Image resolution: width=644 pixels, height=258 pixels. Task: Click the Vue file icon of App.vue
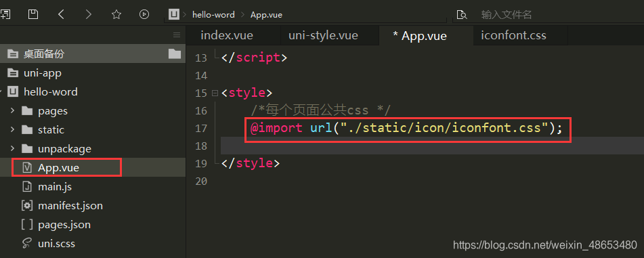coord(27,168)
